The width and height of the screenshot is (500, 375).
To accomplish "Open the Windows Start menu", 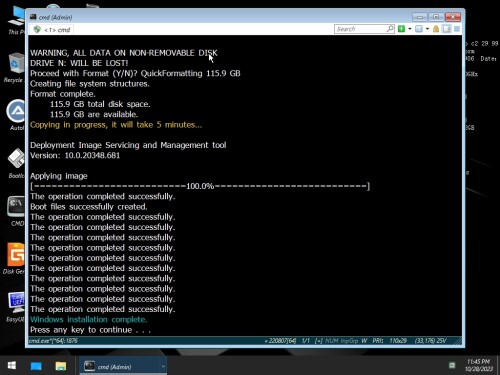I will (12, 366).
